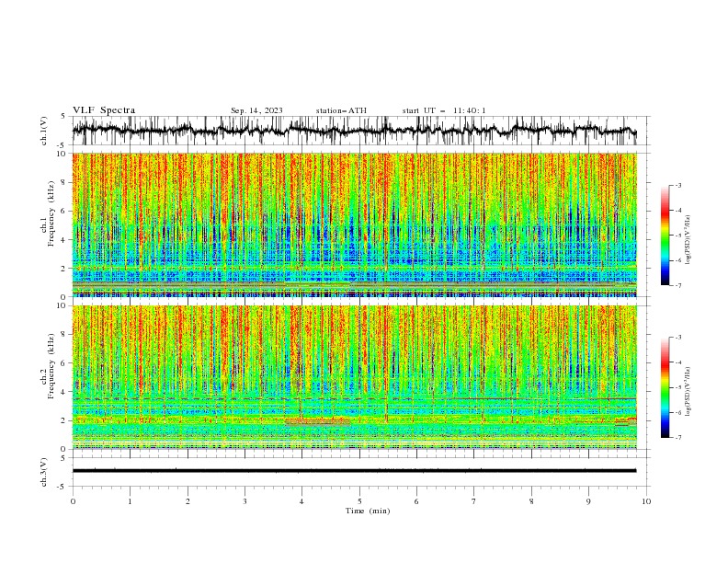
Task: Click "-6" on the ch.2 colorbar
Action: pos(677,412)
